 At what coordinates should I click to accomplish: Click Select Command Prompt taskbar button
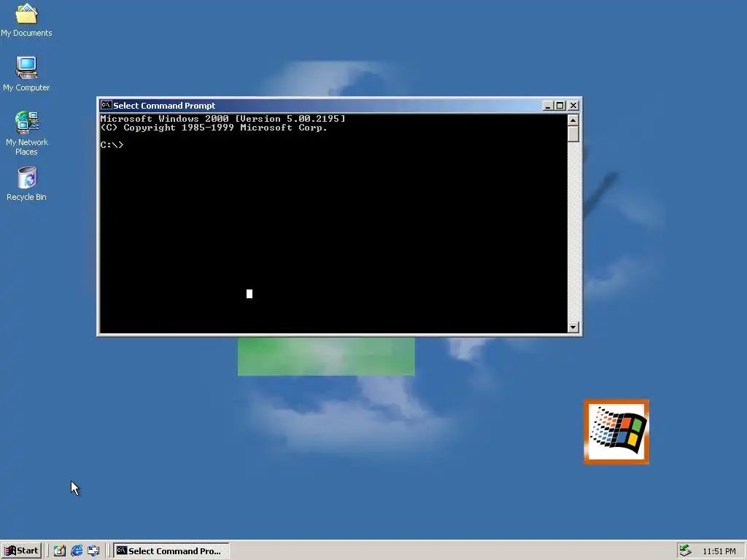click(x=171, y=551)
